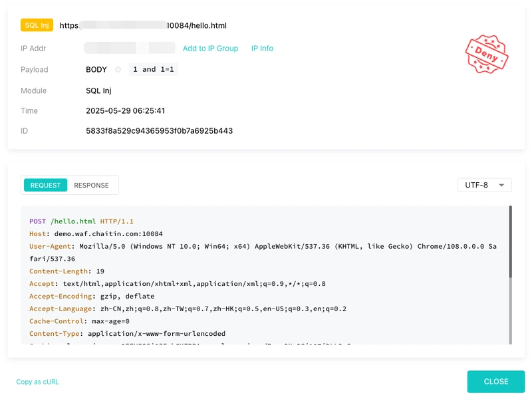
Task: Click the circled arrow icon beside BODY
Action: click(x=118, y=70)
